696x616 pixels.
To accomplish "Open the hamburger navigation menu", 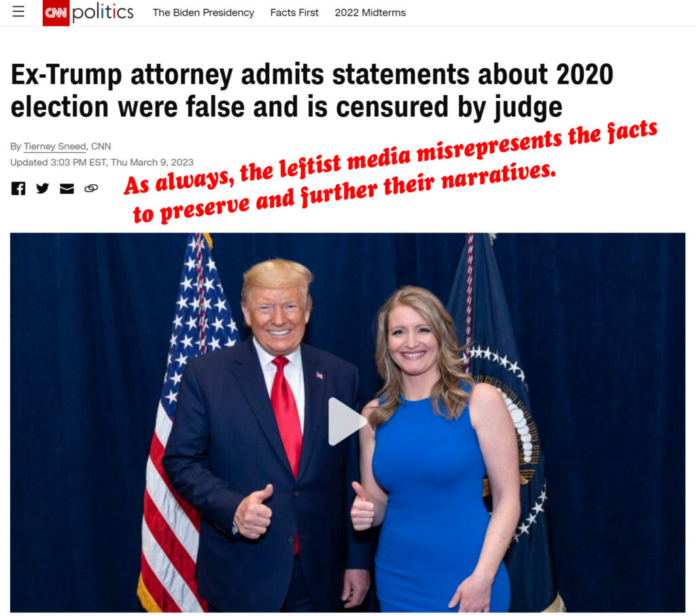I will tap(18, 12).
